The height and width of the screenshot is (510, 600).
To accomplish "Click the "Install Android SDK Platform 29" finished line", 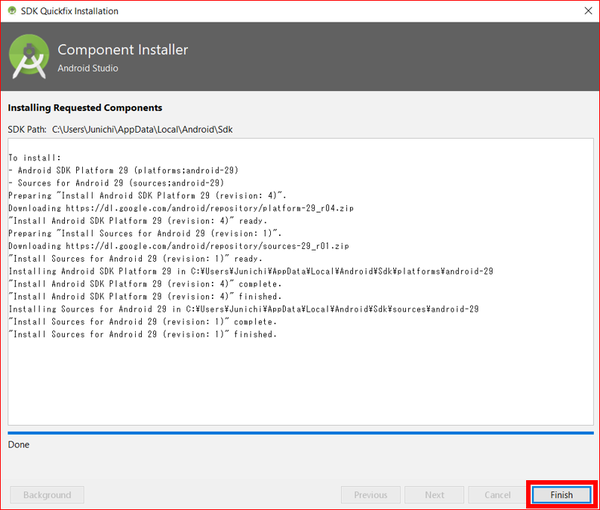I will [145, 297].
